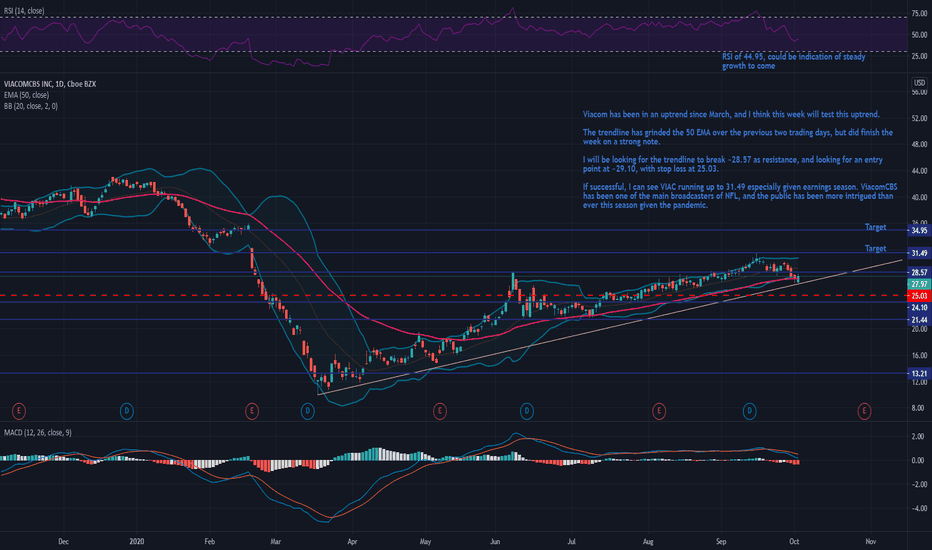Select the 28.57 resistance price tag
The image size is (932, 550).
pos(919,272)
